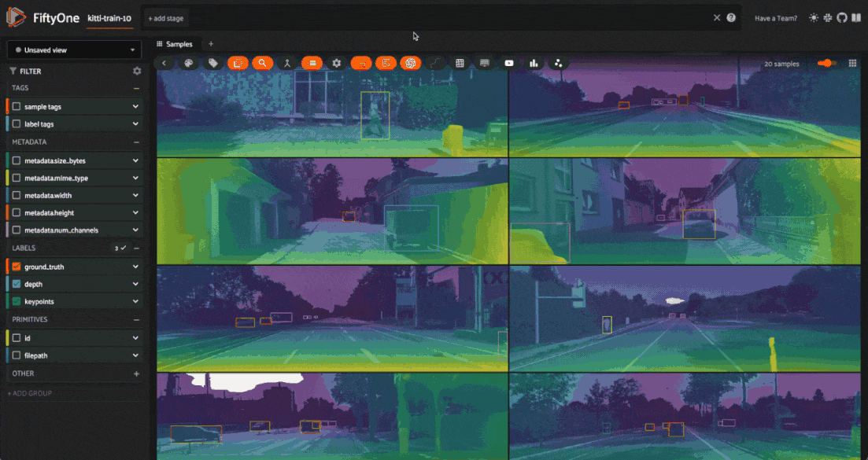Click the magnifier similarity search icon
868x460 pixels.
coord(262,63)
